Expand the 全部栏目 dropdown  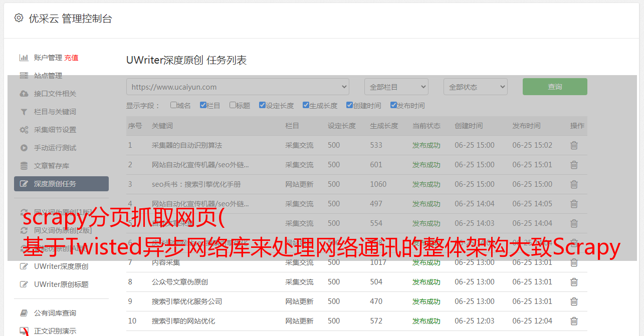click(396, 87)
